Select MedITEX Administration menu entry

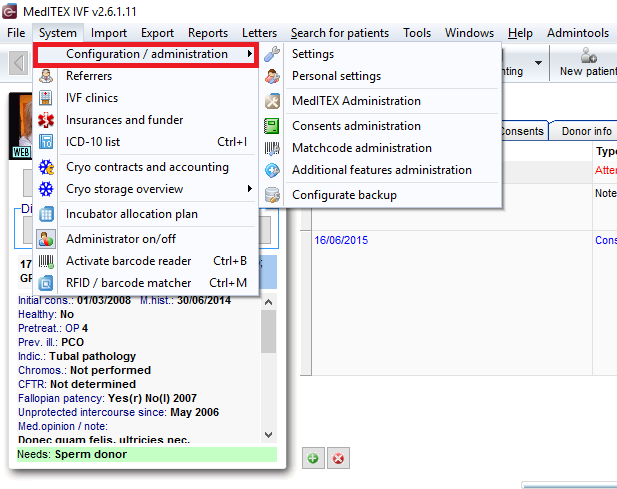[381, 101]
